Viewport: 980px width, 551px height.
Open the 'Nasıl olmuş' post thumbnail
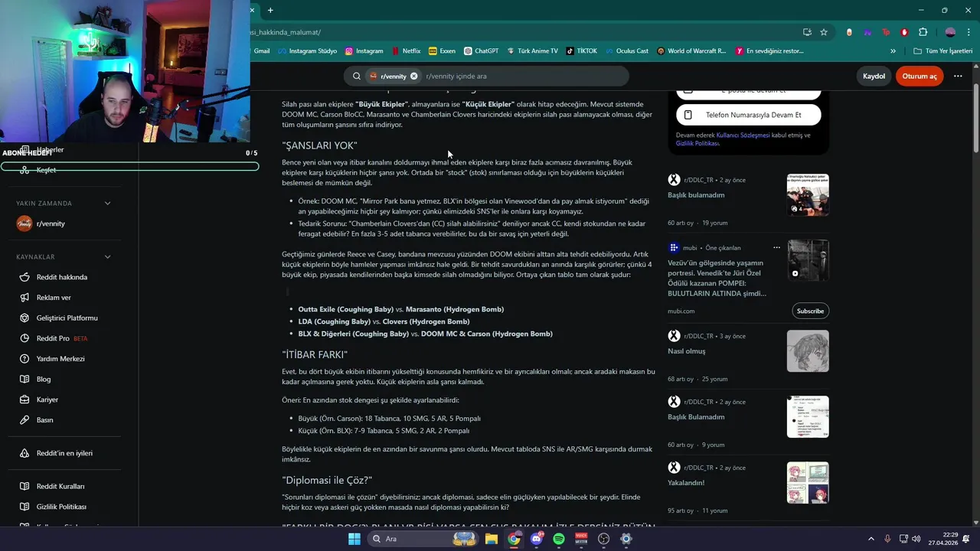[808, 350]
